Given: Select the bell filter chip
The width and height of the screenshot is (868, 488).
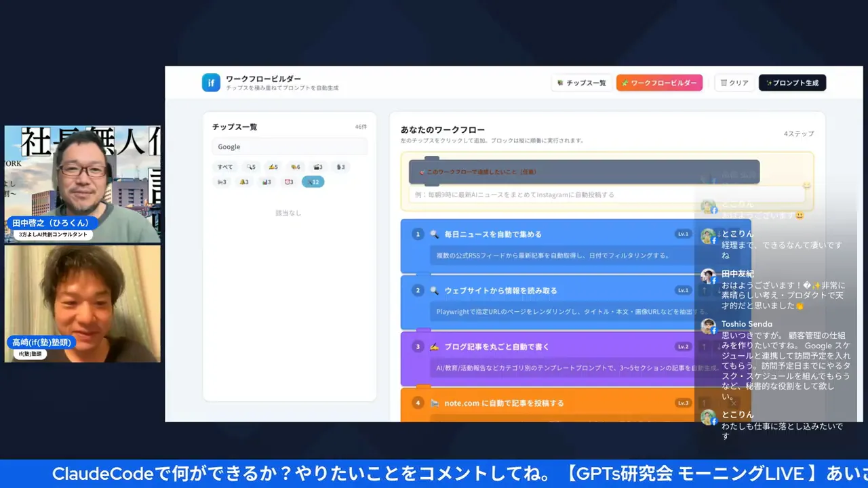Looking at the screenshot, I should (x=244, y=182).
